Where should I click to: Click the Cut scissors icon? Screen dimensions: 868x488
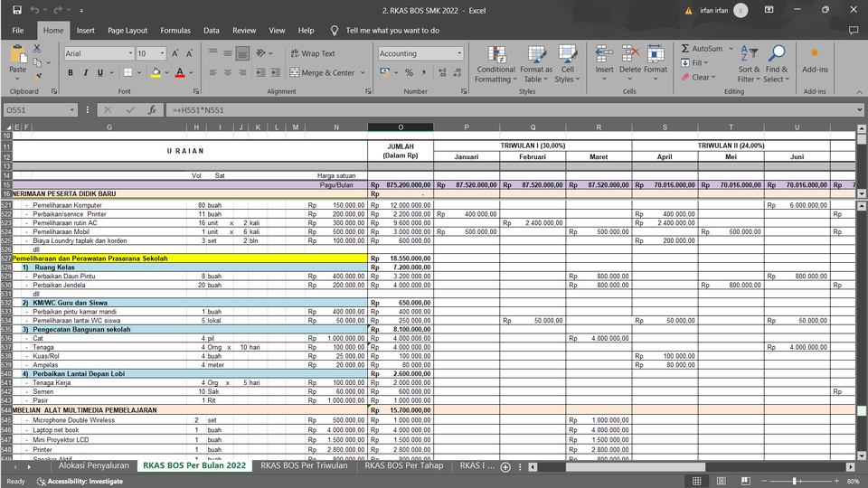point(37,49)
